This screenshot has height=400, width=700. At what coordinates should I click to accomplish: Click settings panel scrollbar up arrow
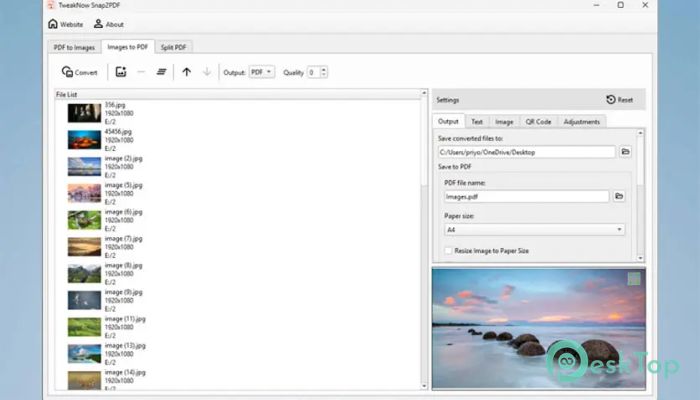click(x=641, y=133)
